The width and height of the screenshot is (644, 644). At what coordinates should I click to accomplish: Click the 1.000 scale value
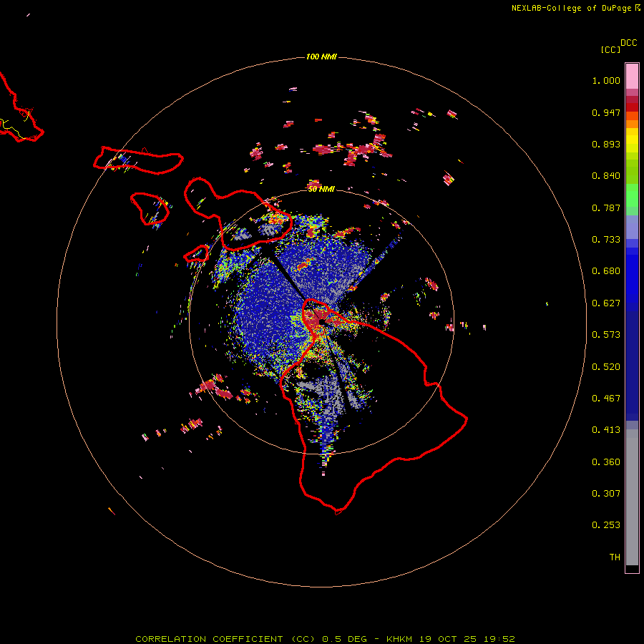606,80
